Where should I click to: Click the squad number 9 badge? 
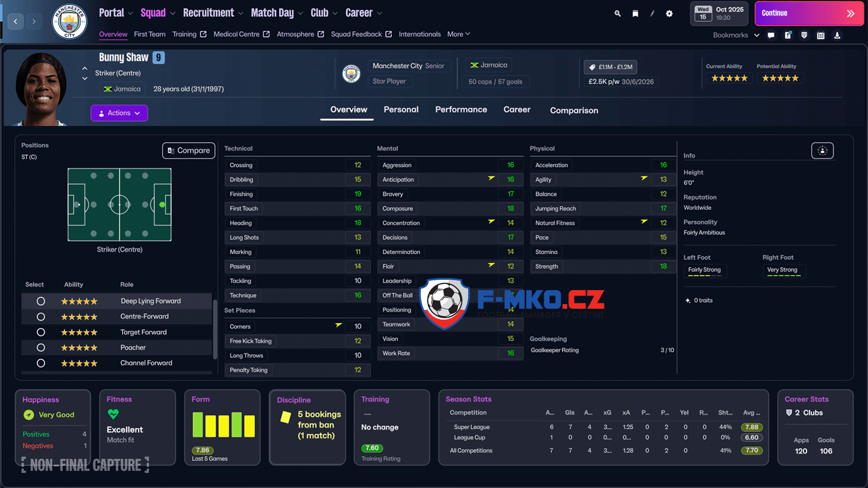tap(158, 58)
